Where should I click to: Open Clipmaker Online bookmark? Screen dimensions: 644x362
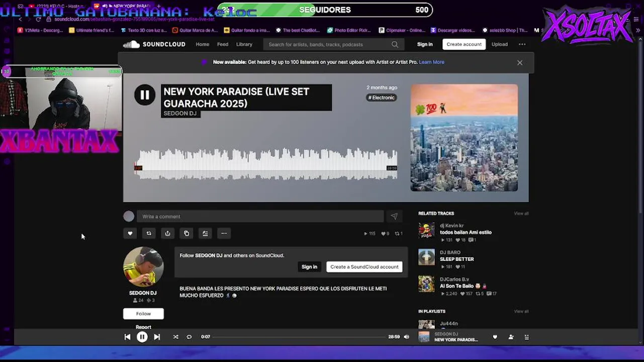[402, 30]
